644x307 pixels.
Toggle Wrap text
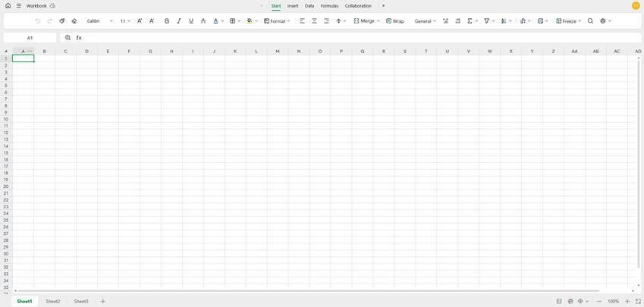coord(395,21)
